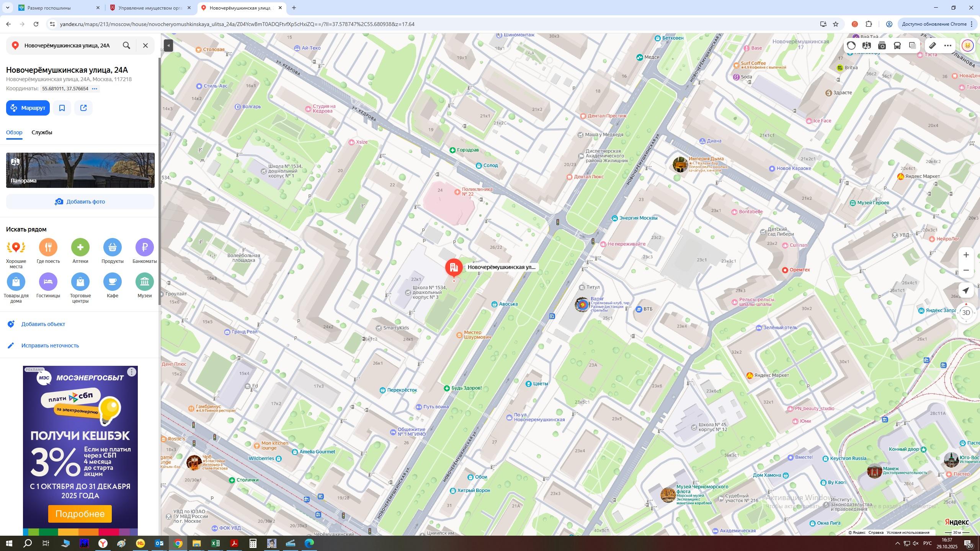
Task: Open the Панорама thumbnail
Action: tap(80, 170)
